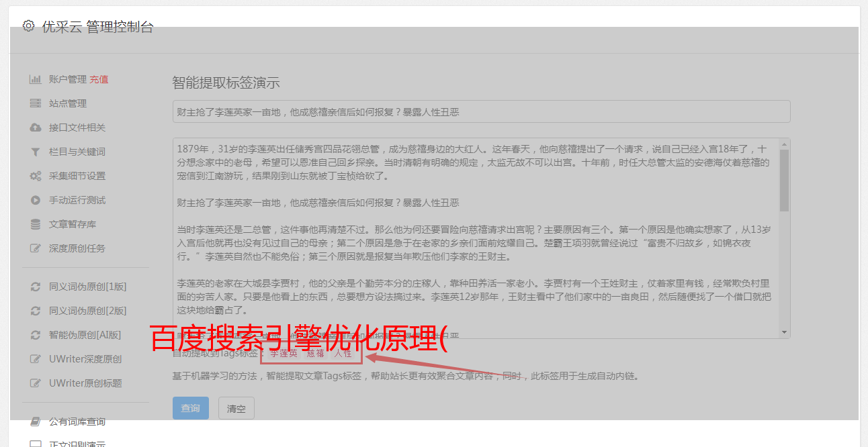Click the 智能提取标签演示 heading
The image size is (868, 447).
tap(226, 83)
